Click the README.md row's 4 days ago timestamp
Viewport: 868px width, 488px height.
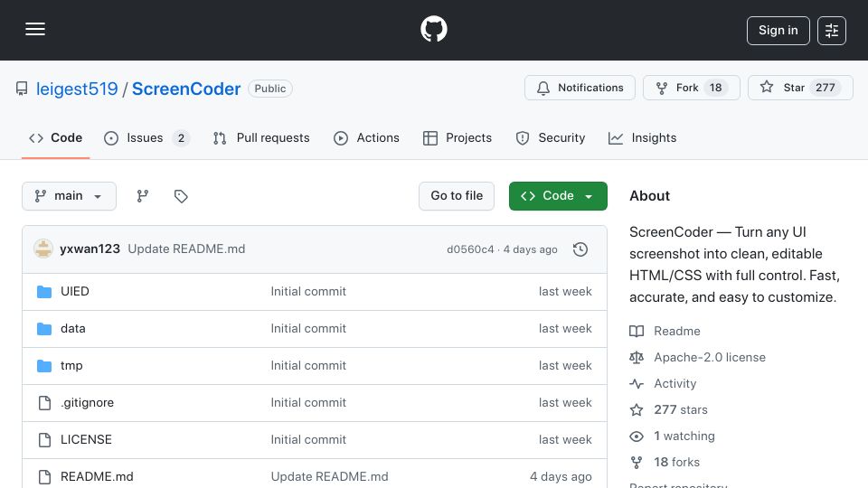[x=561, y=477]
